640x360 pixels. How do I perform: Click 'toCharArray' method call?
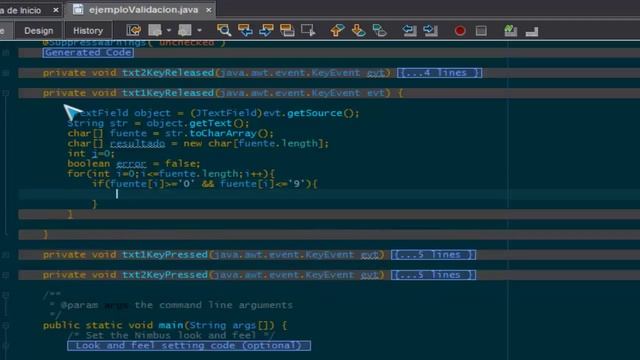223,133
